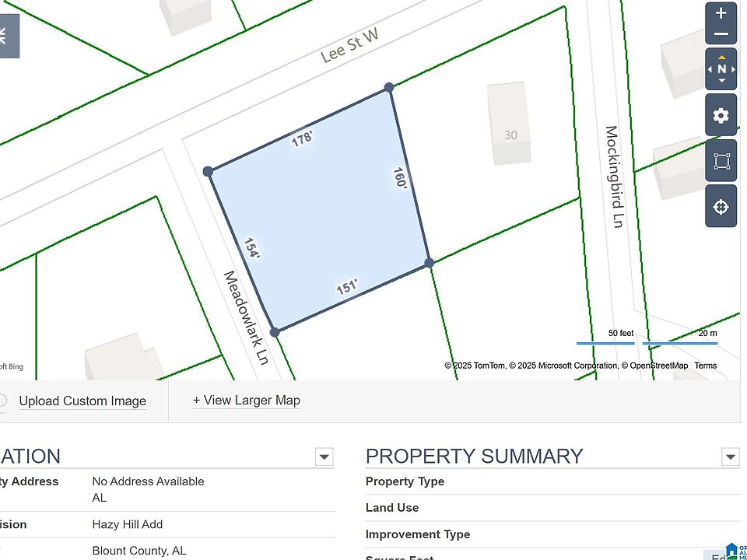The image size is (747, 560).
Task: Rotate map left with compass left arrow
Action: (710, 69)
